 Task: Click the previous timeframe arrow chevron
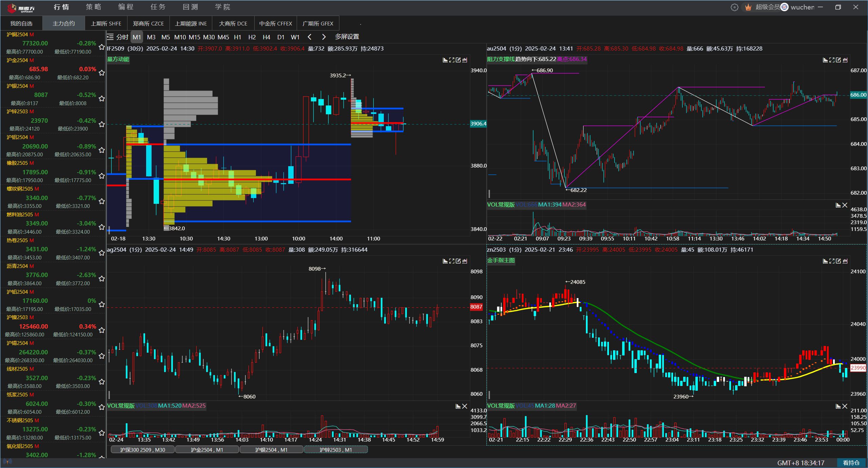309,37
